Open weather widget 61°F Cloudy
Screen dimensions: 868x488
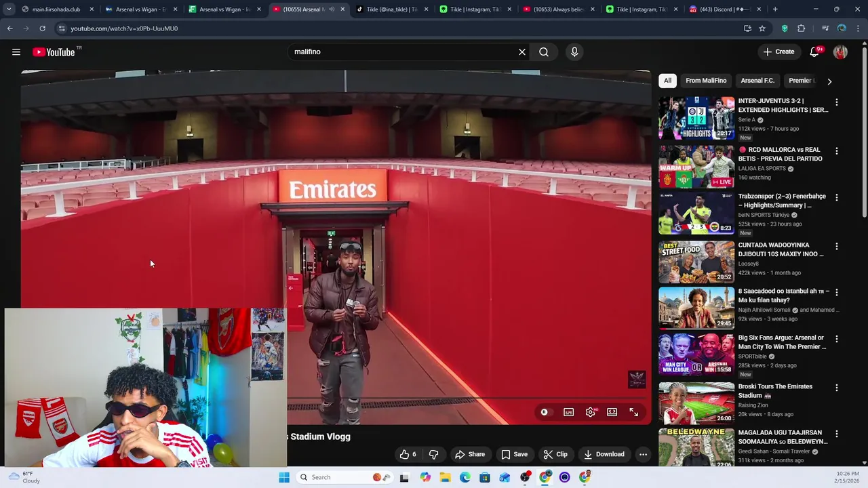(24, 477)
